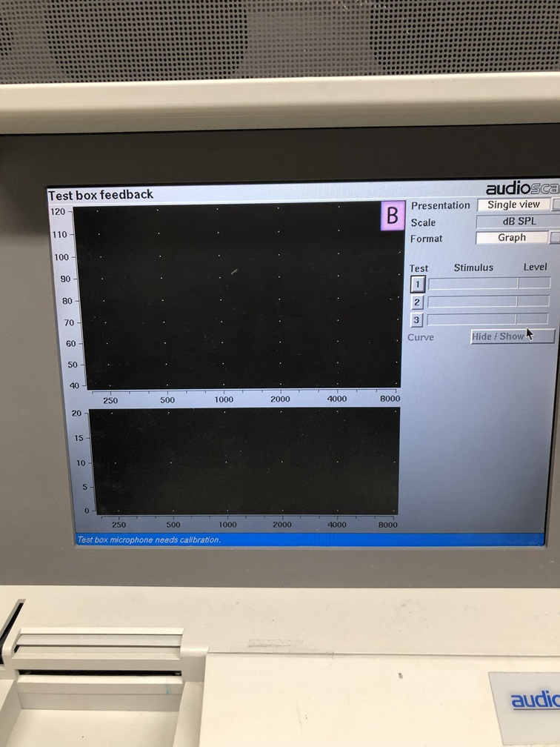The height and width of the screenshot is (747, 560).
Task: Click the Curve Hide / Show button
Action: [512, 336]
